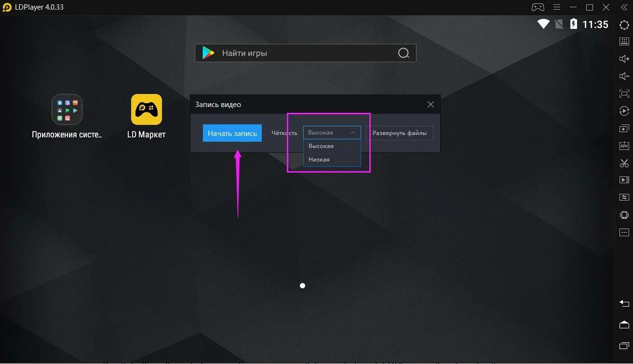Click the Wi-Fi status icon
Image resolution: width=633 pixels, height=364 pixels.
pyautogui.click(x=543, y=24)
